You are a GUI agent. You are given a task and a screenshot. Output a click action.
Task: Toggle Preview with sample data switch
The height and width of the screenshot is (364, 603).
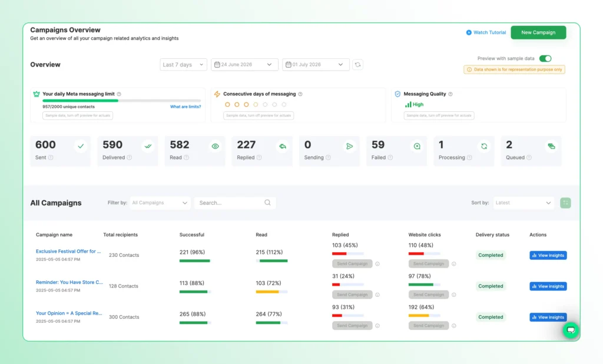tap(545, 58)
